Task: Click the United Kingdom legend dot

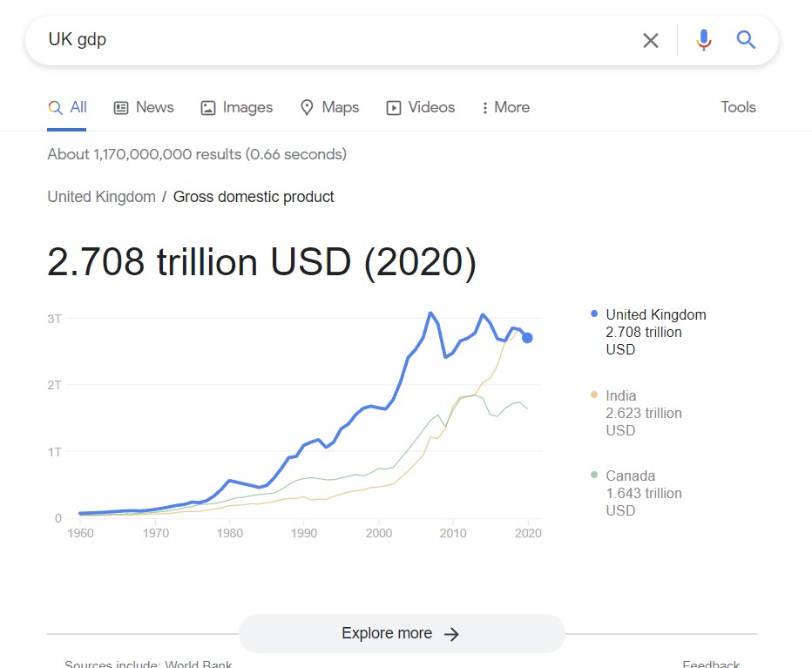Action: coord(594,314)
